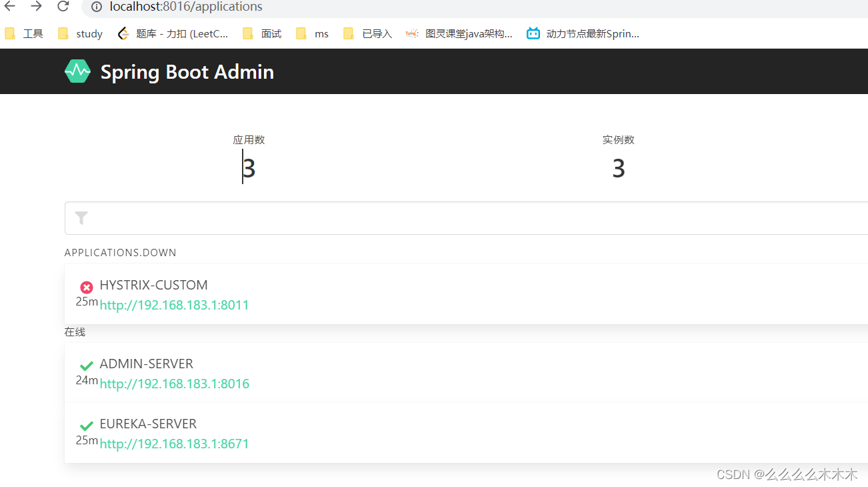The image size is (868, 487).
Task: Click the filter funnel icon
Action: tap(81, 218)
